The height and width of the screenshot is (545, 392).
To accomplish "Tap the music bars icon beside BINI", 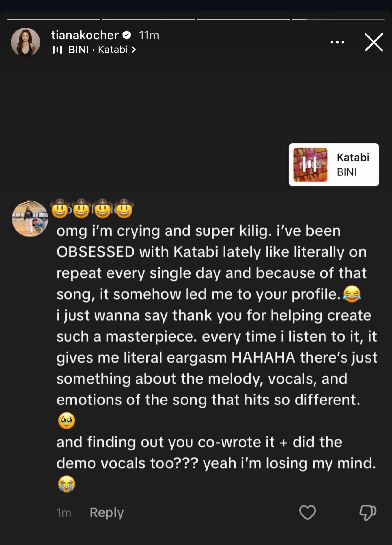I will (57, 50).
